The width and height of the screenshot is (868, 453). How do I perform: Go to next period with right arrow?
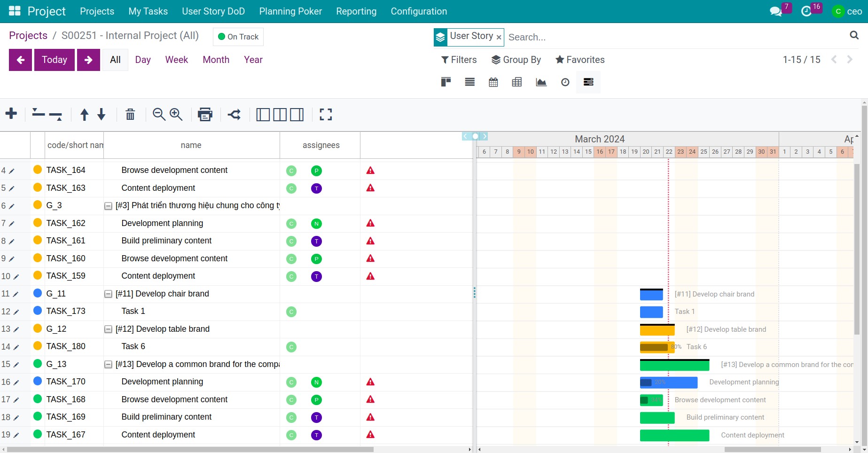coord(88,60)
